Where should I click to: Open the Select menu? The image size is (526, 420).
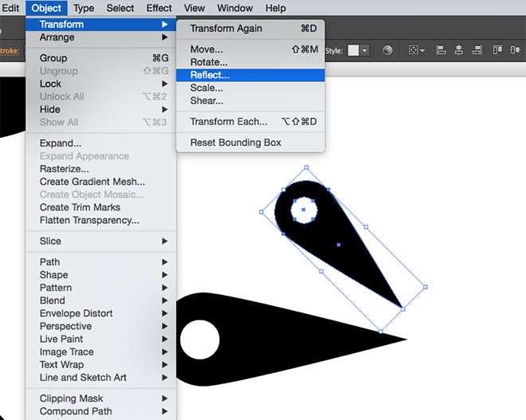click(x=120, y=8)
